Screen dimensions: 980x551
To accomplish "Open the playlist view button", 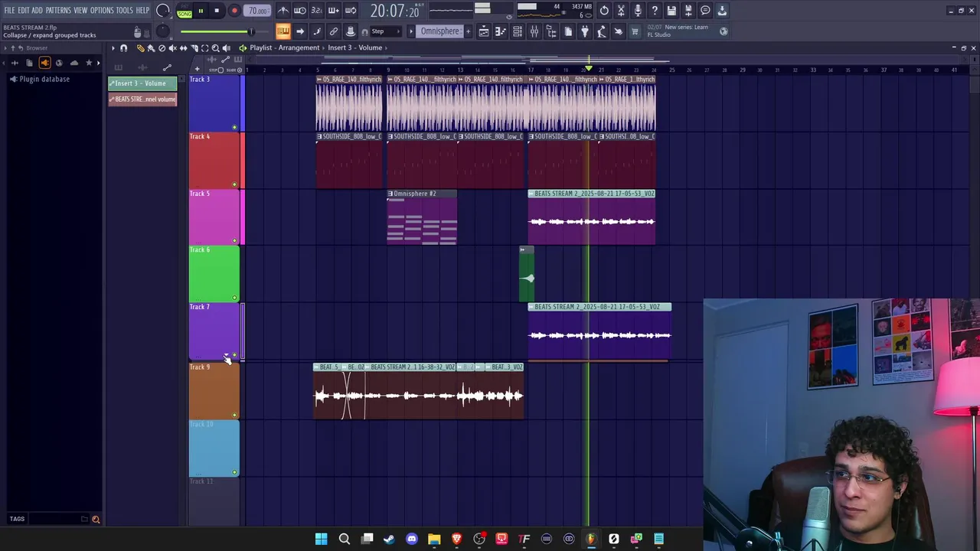I will click(483, 31).
